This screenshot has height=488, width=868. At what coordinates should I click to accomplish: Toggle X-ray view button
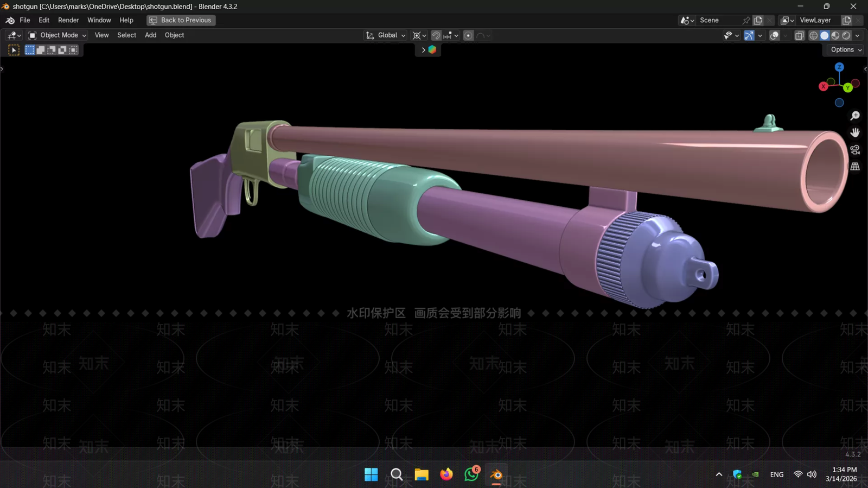point(799,35)
